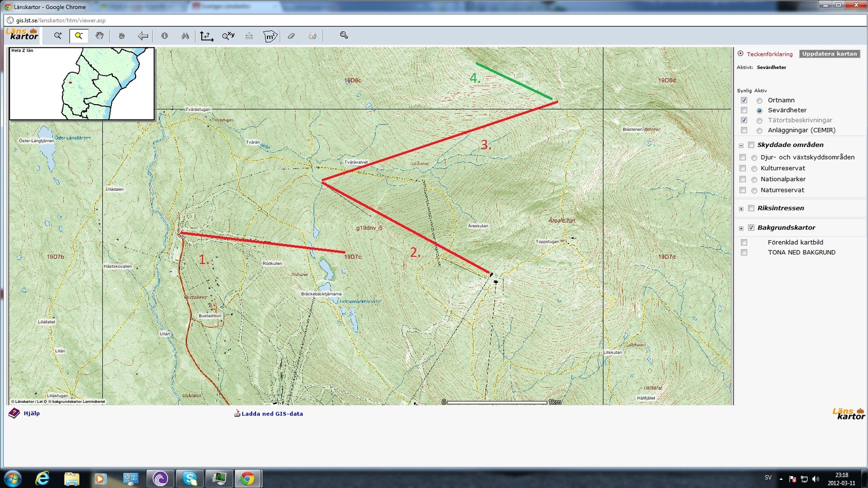Choose the measure area m² tool

click(270, 36)
